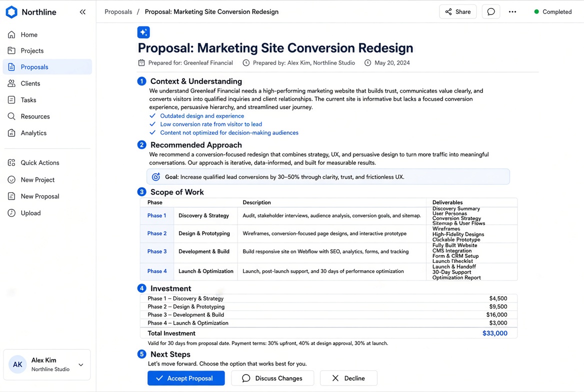Select Phase 4 in Scope of Work
Screen dimensions: 584x392
pyautogui.click(x=157, y=271)
